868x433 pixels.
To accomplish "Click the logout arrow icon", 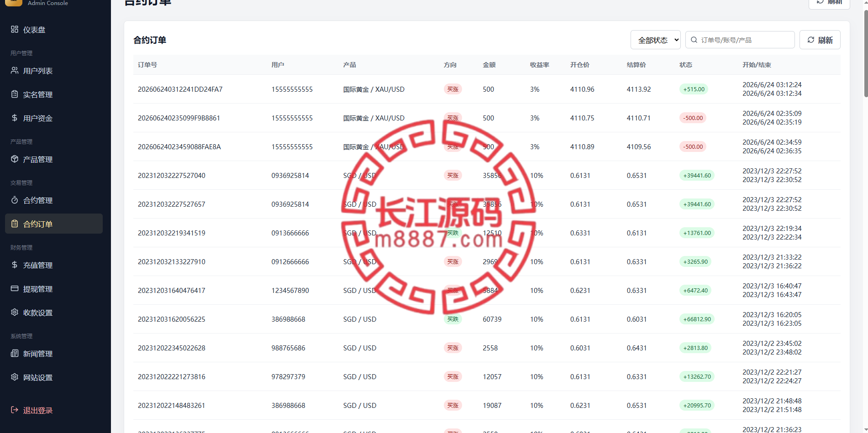I will [x=15, y=410].
